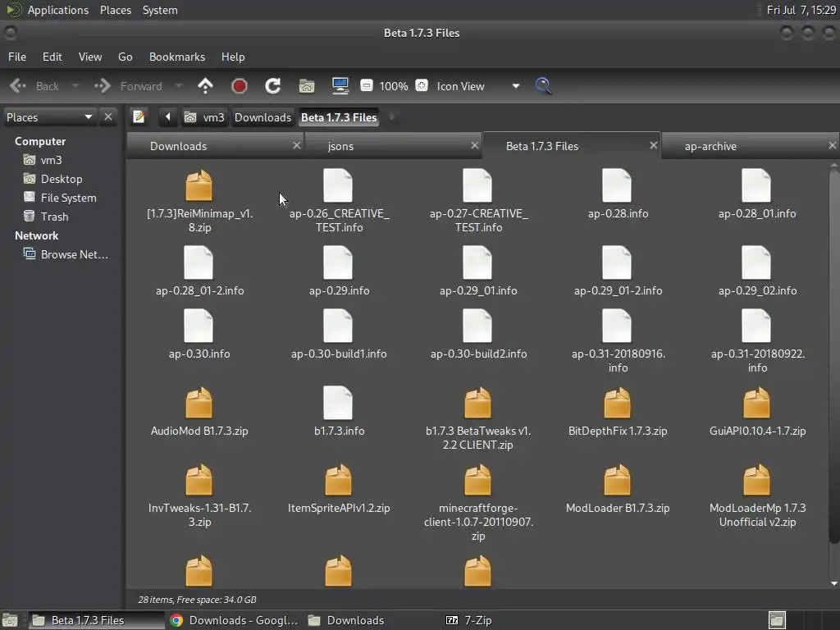The image size is (840, 630).
Task: Select the ap-0.30-build1.info file
Action: [339, 335]
